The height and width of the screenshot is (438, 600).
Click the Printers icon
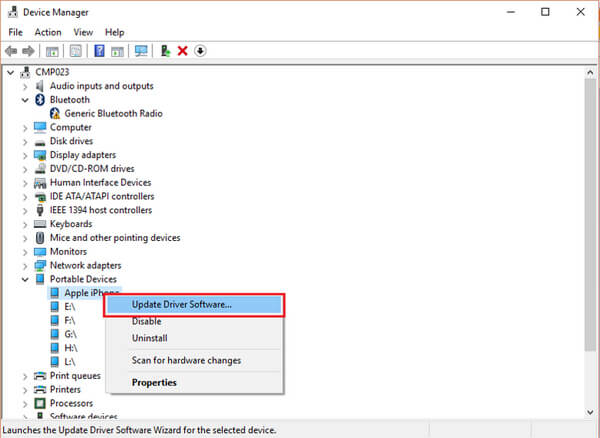coord(40,389)
